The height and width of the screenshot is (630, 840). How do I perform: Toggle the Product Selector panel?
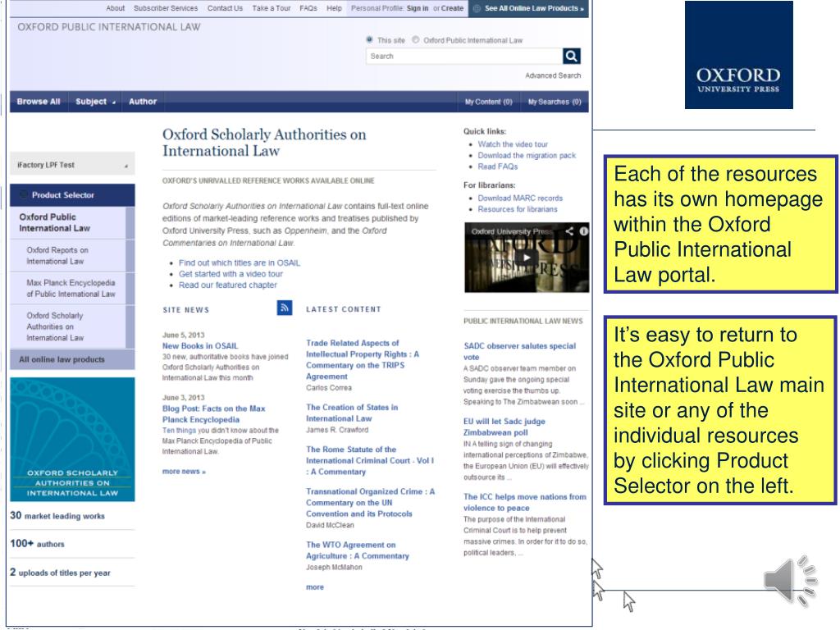click(x=72, y=195)
